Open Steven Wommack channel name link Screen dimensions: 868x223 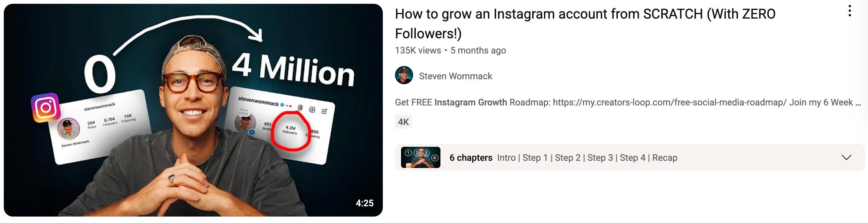pyautogui.click(x=456, y=76)
